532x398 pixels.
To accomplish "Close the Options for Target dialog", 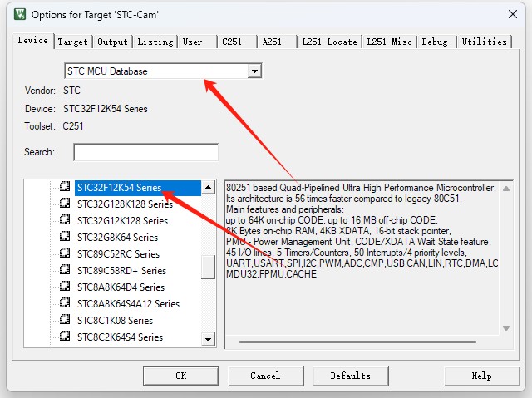I will (x=513, y=14).
